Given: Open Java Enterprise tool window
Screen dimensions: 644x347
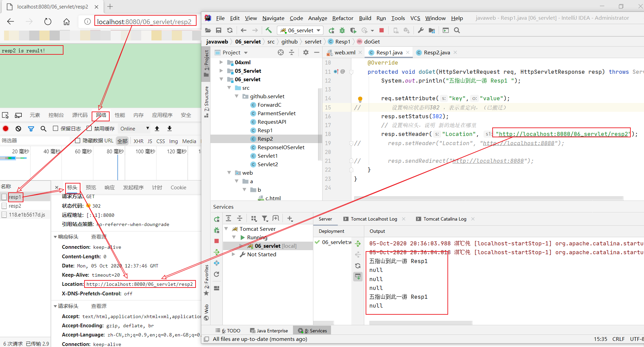Looking at the screenshot, I should pos(269,331).
